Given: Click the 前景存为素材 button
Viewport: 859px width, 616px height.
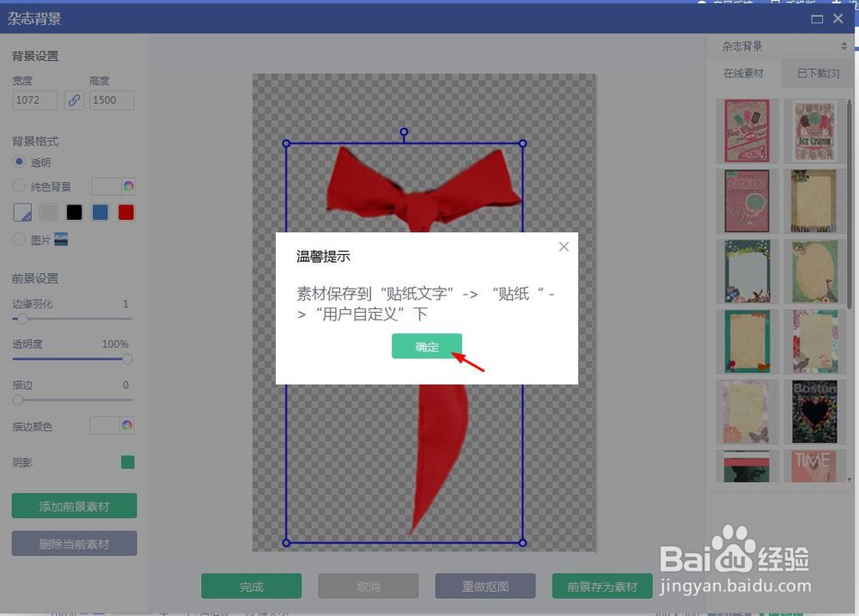Looking at the screenshot, I should coord(603,587).
